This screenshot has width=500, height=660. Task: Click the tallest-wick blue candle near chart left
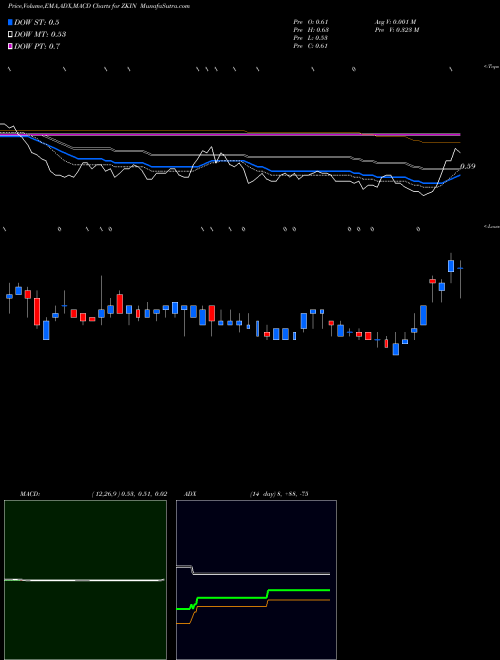pyautogui.click(x=101, y=313)
